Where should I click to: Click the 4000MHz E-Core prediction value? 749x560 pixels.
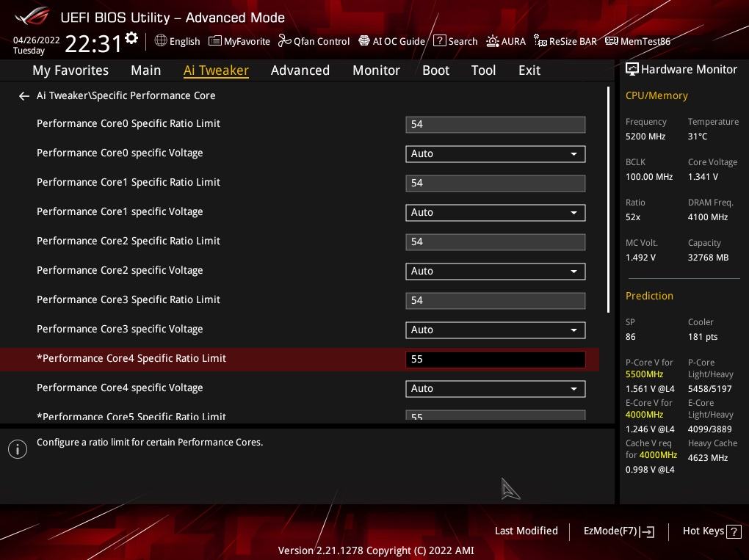pyautogui.click(x=645, y=415)
